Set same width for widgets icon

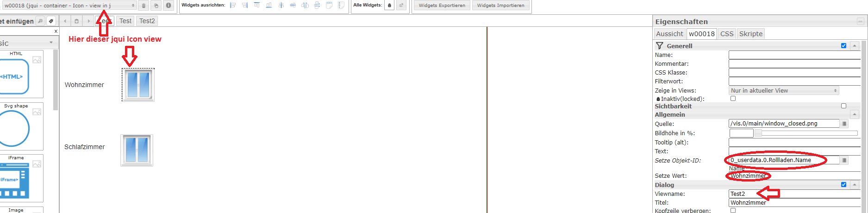(329, 5)
